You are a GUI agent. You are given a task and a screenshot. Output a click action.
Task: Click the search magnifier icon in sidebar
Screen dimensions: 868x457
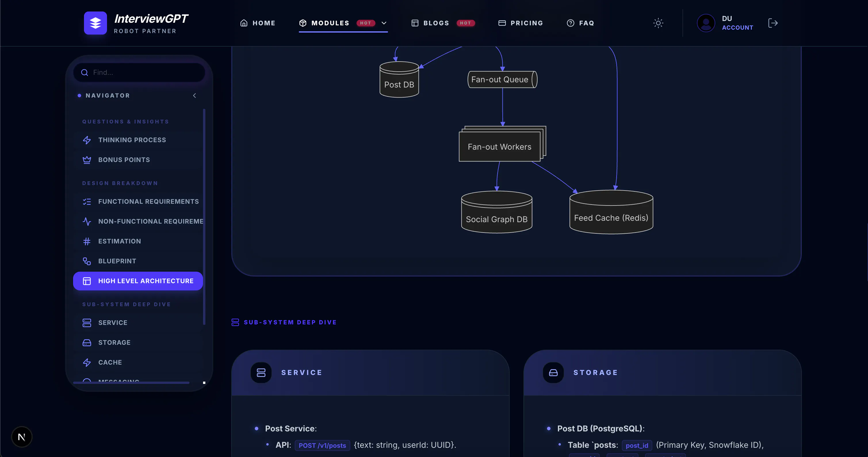(85, 73)
